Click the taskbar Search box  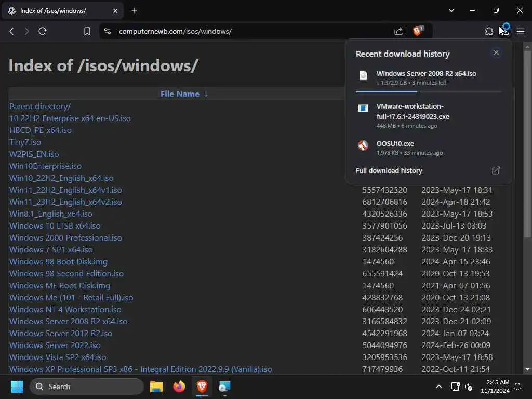(87, 387)
